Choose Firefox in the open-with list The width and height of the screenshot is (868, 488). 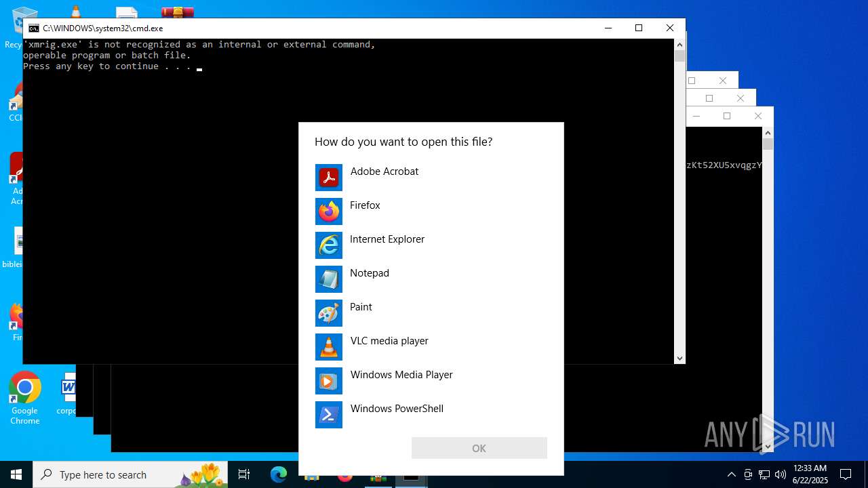click(431, 211)
